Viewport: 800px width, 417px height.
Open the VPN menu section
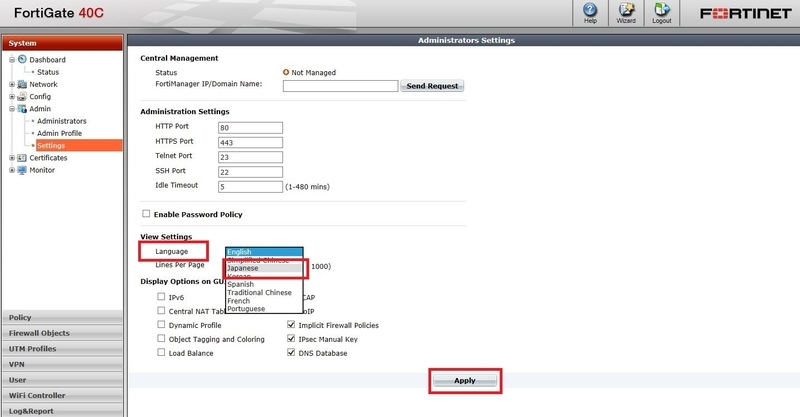pyautogui.click(x=62, y=364)
